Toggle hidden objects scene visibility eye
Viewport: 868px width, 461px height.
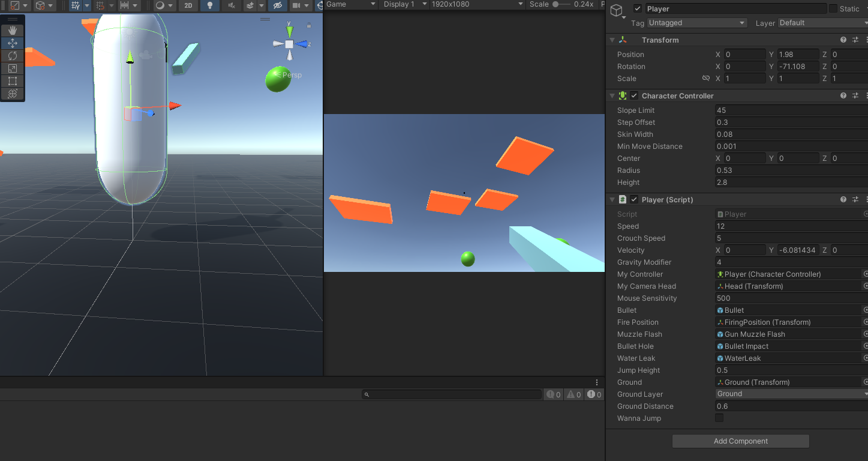click(277, 5)
